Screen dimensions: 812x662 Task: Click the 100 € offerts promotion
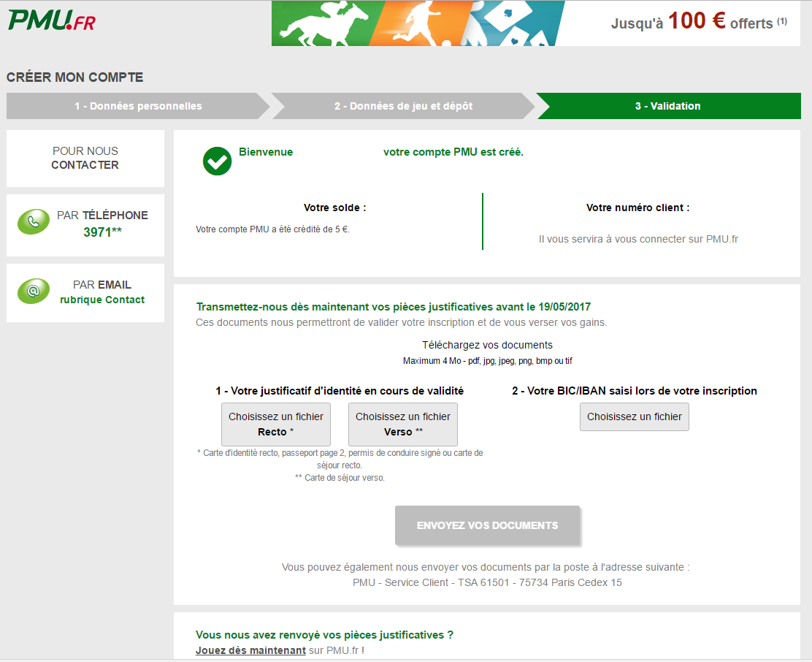tap(698, 22)
